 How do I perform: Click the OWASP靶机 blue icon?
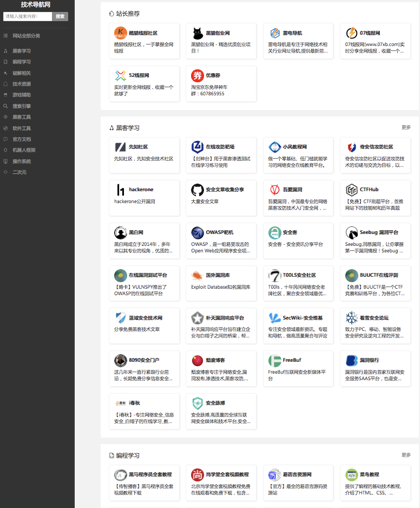point(198,233)
